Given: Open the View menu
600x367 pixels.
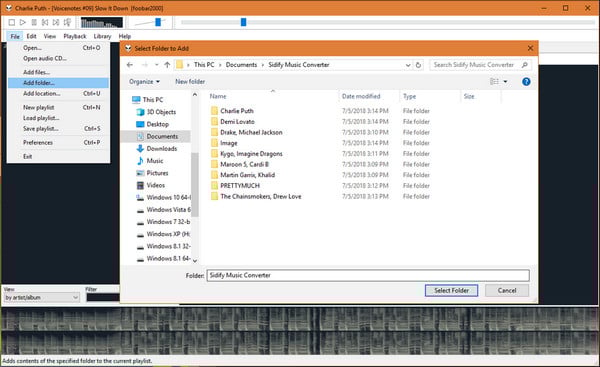Looking at the screenshot, I should [x=50, y=36].
